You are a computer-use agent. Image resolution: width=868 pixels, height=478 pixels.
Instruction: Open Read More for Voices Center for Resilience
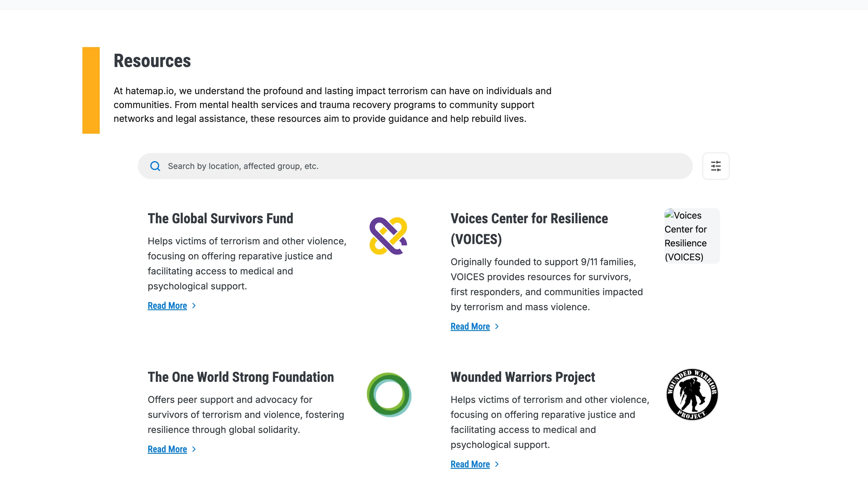click(x=470, y=327)
